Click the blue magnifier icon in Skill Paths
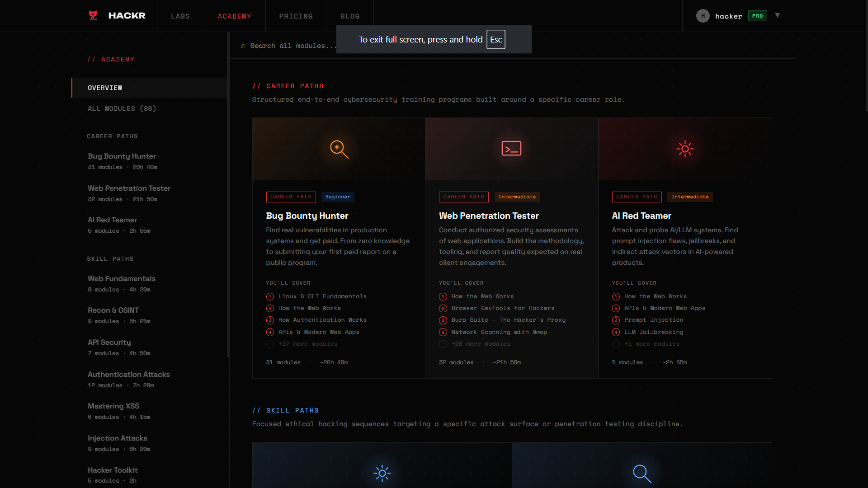This screenshot has width=868, height=488. point(642,474)
